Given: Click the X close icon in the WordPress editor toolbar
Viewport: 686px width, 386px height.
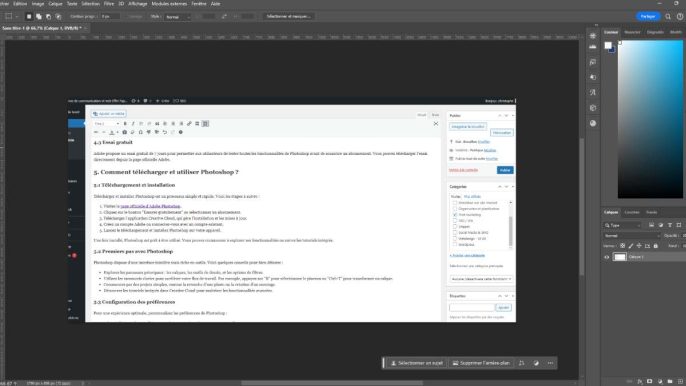Looking at the screenshot, I should coord(436,124).
